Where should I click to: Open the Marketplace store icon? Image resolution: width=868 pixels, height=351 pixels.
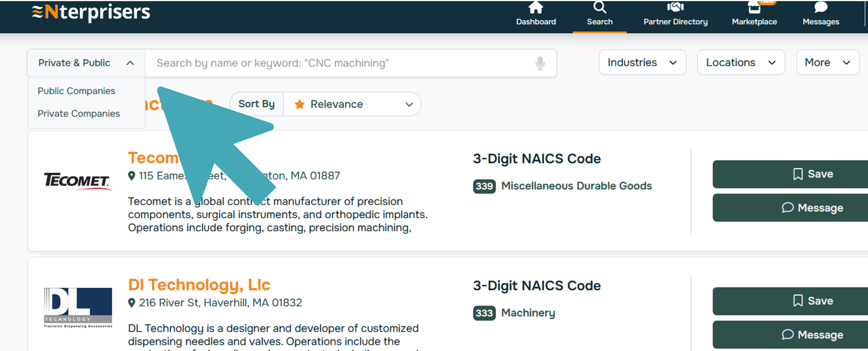[754, 7]
